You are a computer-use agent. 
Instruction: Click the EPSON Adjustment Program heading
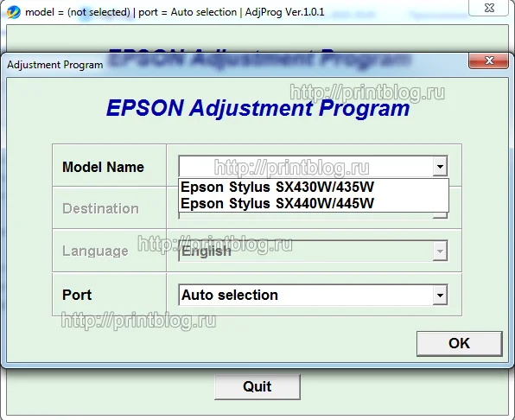pyautogui.click(x=257, y=108)
